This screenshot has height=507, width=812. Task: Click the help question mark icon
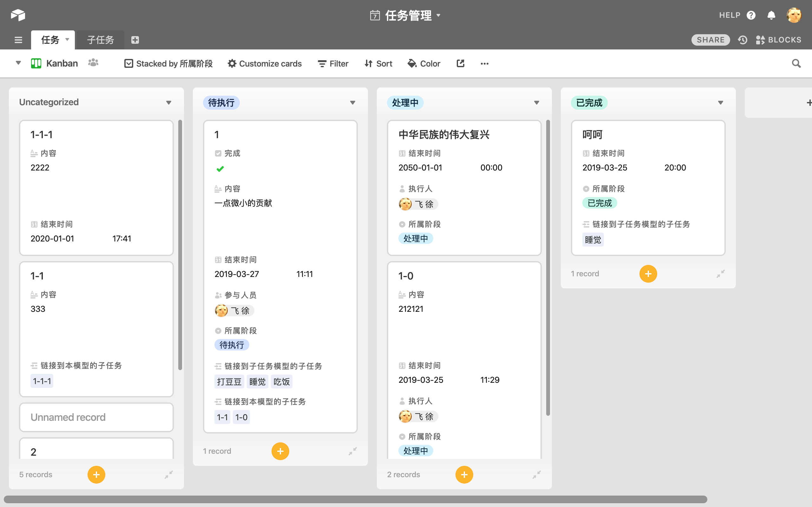[x=751, y=16]
